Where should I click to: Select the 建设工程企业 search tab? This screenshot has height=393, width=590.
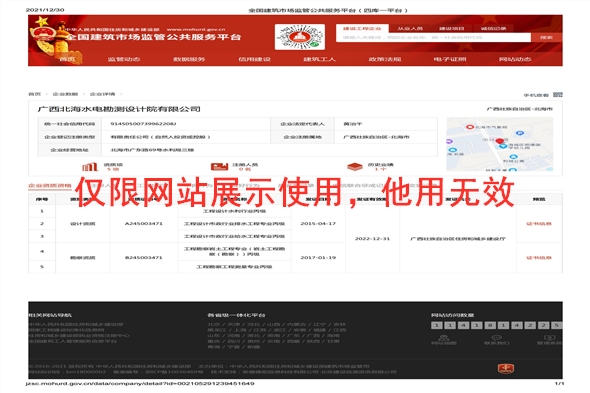[x=362, y=29]
